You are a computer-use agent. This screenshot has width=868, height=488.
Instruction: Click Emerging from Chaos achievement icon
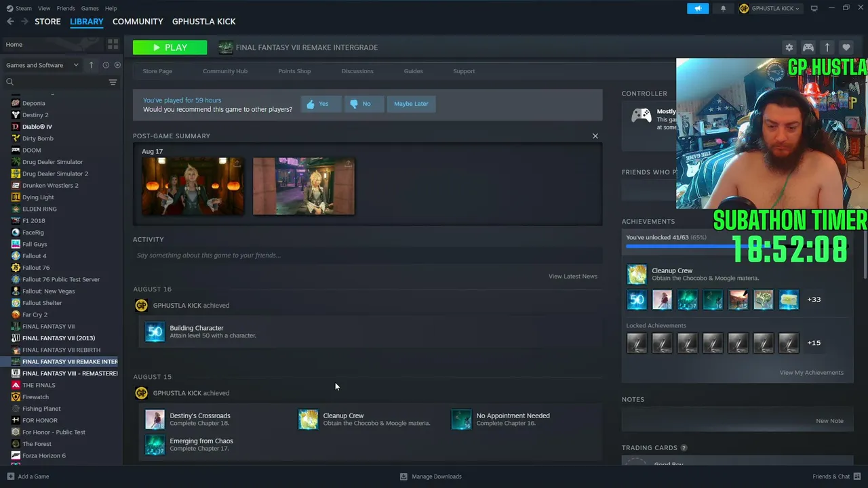coord(155,445)
